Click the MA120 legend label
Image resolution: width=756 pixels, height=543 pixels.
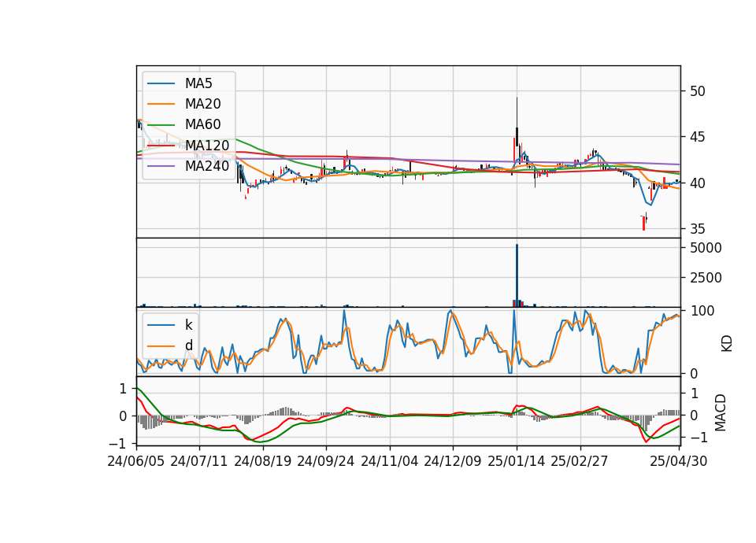pyautogui.click(x=207, y=146)
